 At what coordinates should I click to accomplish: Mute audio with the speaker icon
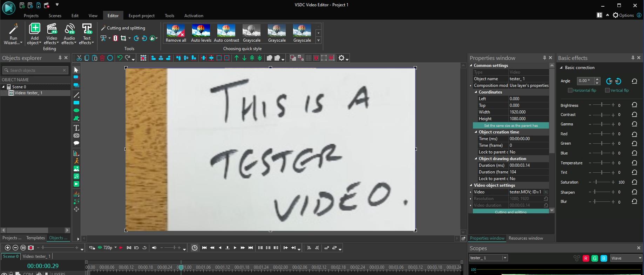coord(154,248)
